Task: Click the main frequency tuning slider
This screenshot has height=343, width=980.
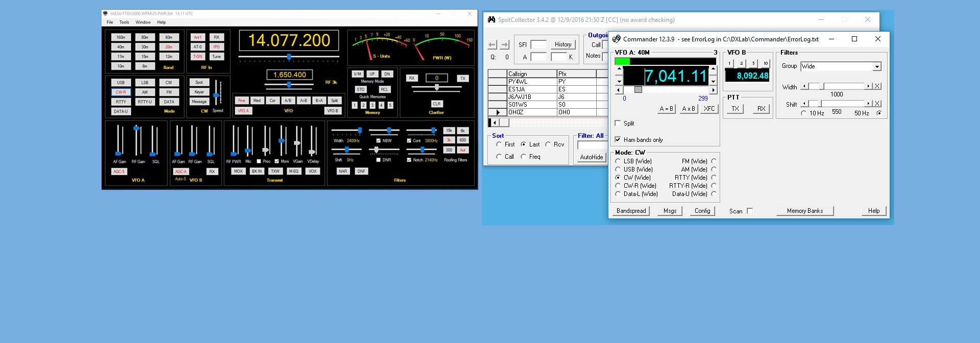Action: tap(289, 57)
